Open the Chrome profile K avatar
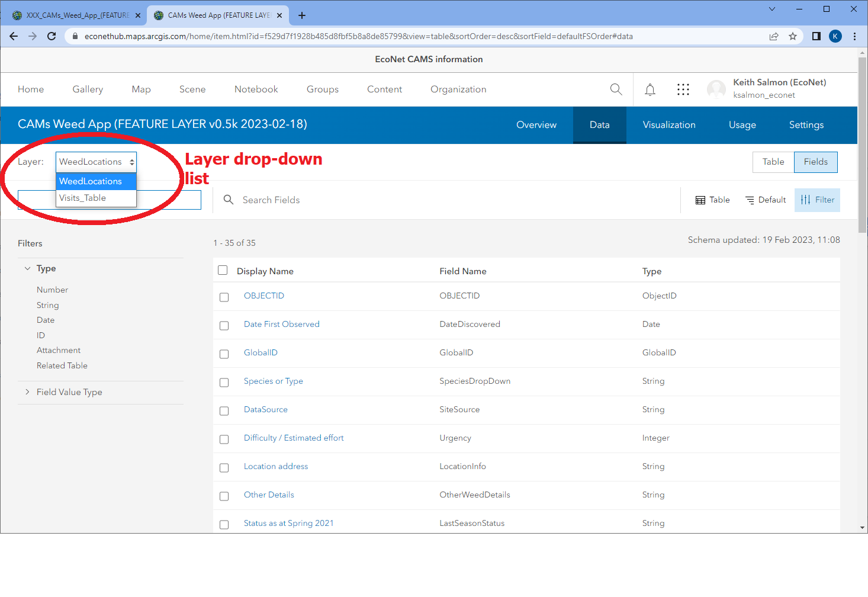The image size is (868, 597). (835, 36)
